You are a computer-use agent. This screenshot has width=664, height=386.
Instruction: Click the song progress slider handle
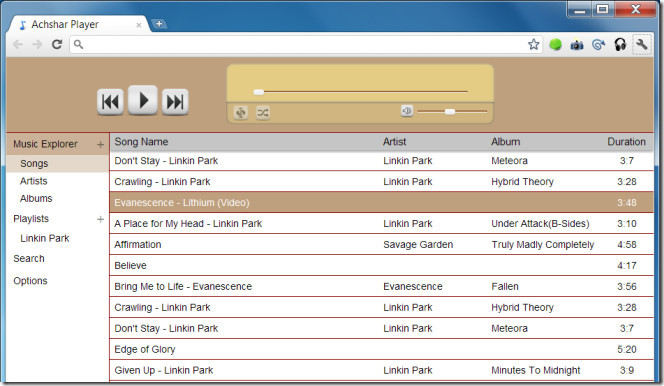click(x=258, y=92)
